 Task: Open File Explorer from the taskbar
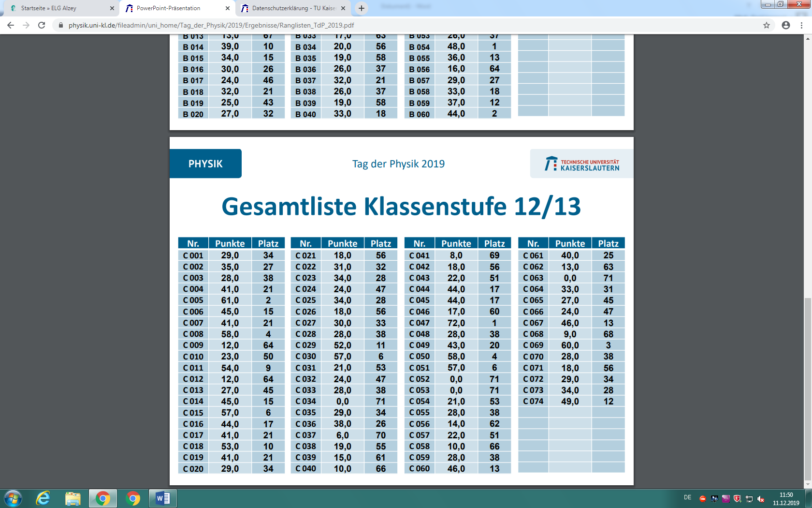coord(73,498)
